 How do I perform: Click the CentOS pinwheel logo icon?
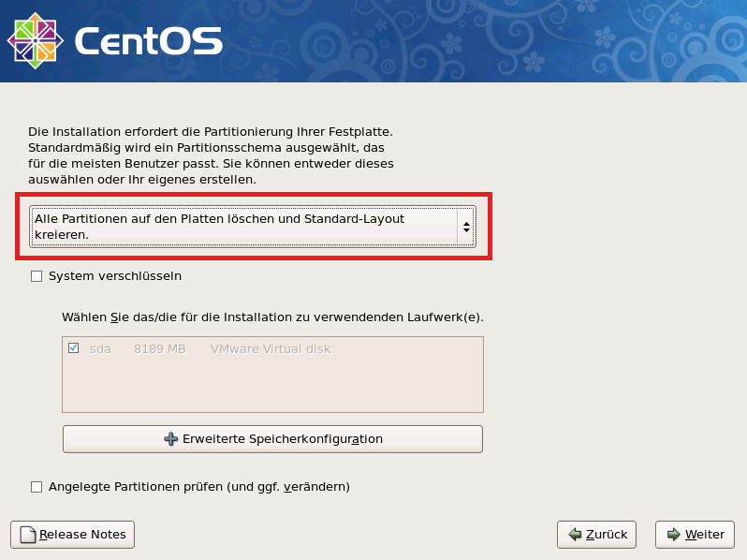point(35,40)
